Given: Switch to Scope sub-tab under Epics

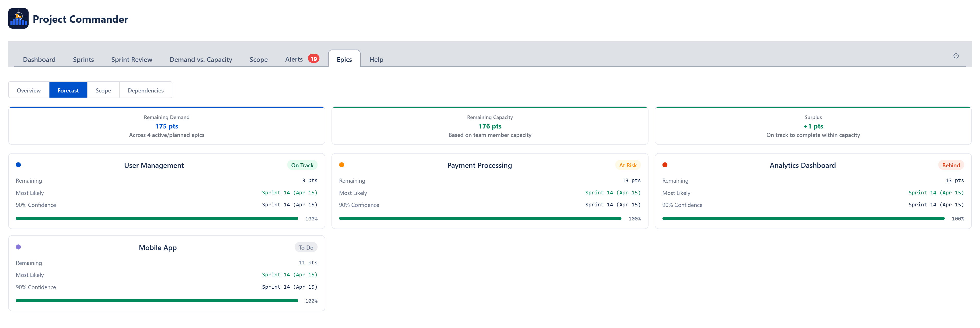Looking at the screenshot, I should (x=103, y=90).
